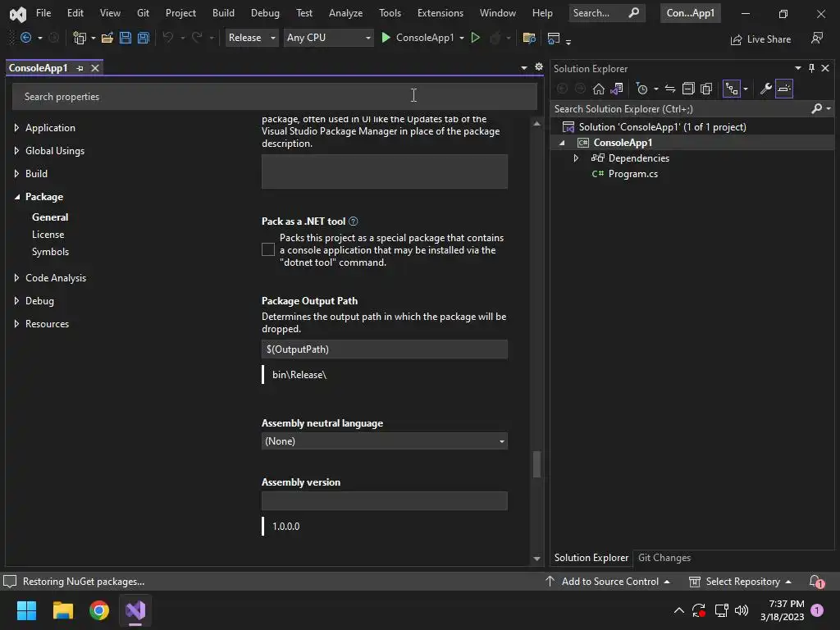Open the ConsoleApp1 startup target dropdown arrow
Image resolution: width=840 pixels, height=630 pixels.
coord(462,38)
